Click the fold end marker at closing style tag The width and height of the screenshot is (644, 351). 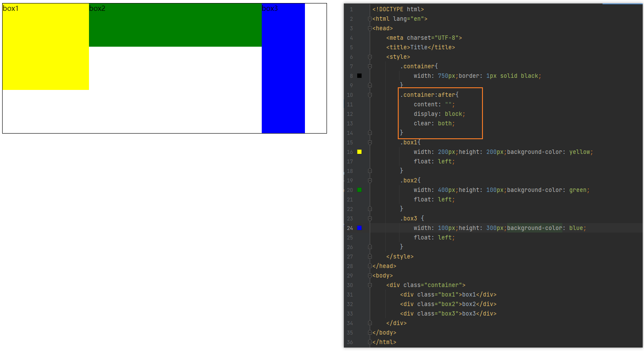point(370,256)
